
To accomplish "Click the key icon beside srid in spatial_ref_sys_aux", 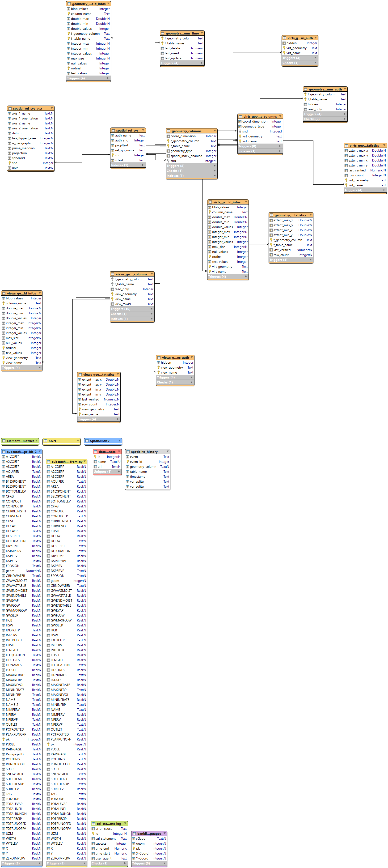I will 10,163.
